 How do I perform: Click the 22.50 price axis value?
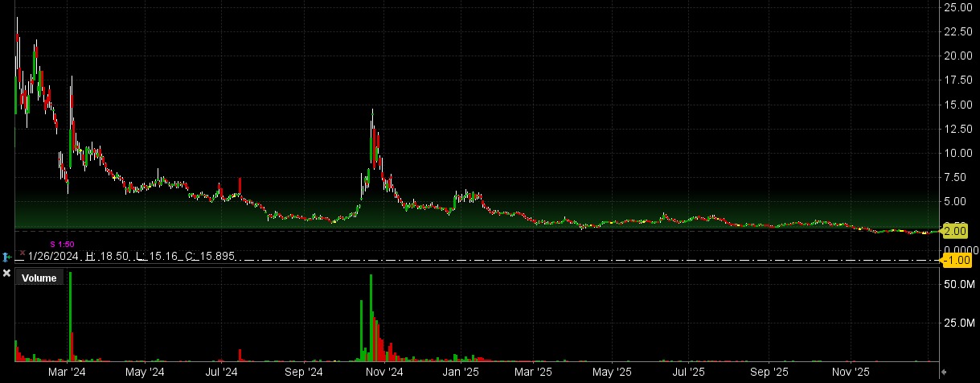(x=960, y=31)
